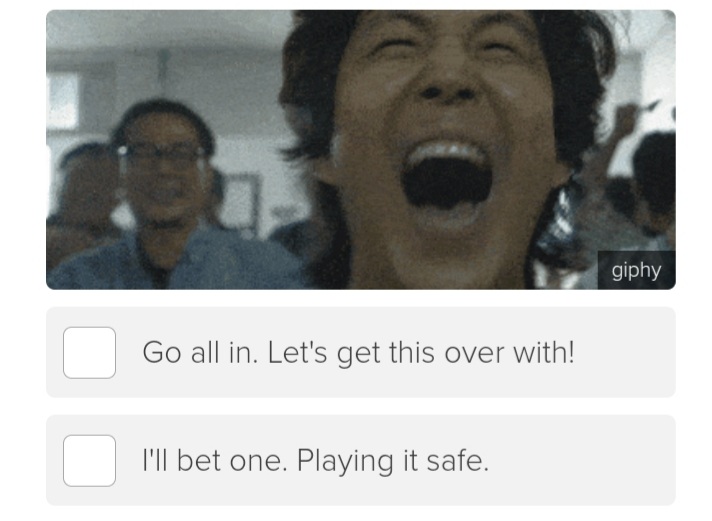
Task: Click the giphy attribution label
Action: 636,270
